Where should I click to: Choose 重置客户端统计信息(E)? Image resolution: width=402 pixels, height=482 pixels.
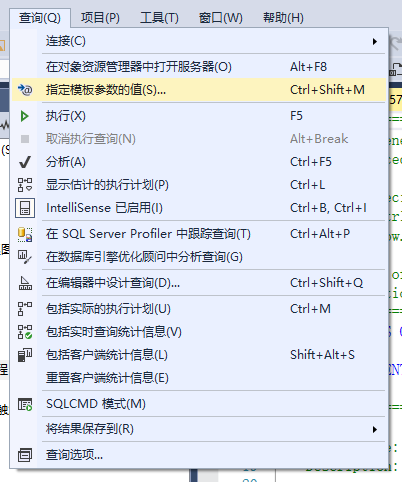point(199,378)
